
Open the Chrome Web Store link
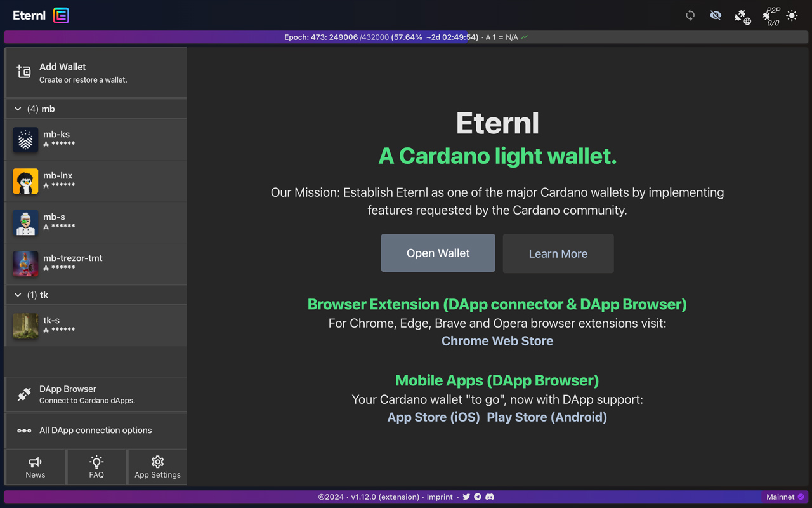click(x=497, y=341)
